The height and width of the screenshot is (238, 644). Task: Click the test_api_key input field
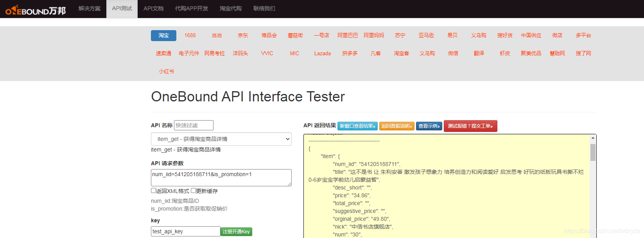(186, 231)
